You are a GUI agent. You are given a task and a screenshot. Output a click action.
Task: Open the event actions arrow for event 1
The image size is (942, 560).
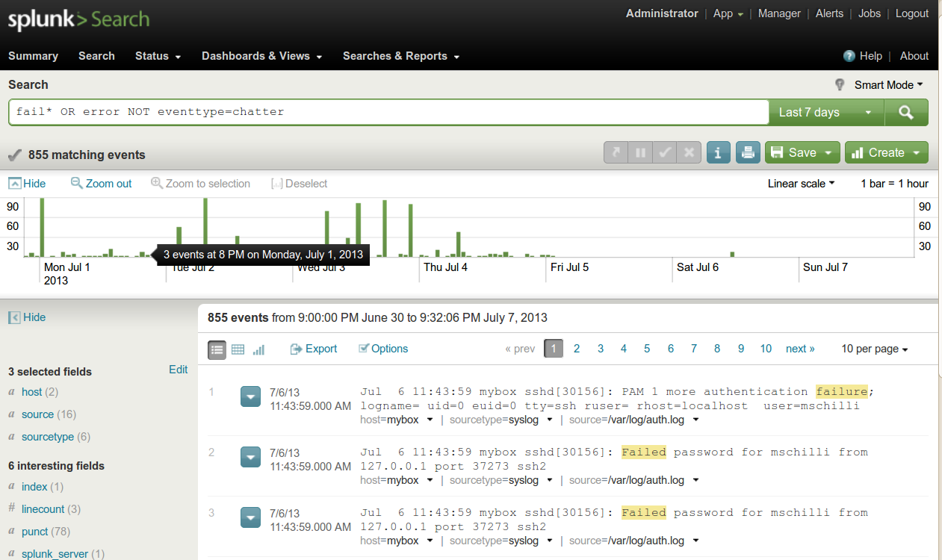(250, 396)
